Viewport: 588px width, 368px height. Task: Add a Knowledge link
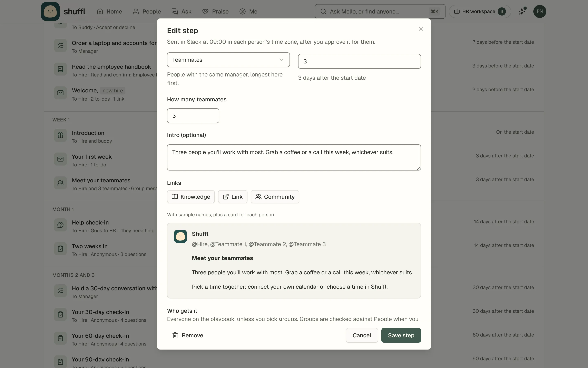point(191,197)
